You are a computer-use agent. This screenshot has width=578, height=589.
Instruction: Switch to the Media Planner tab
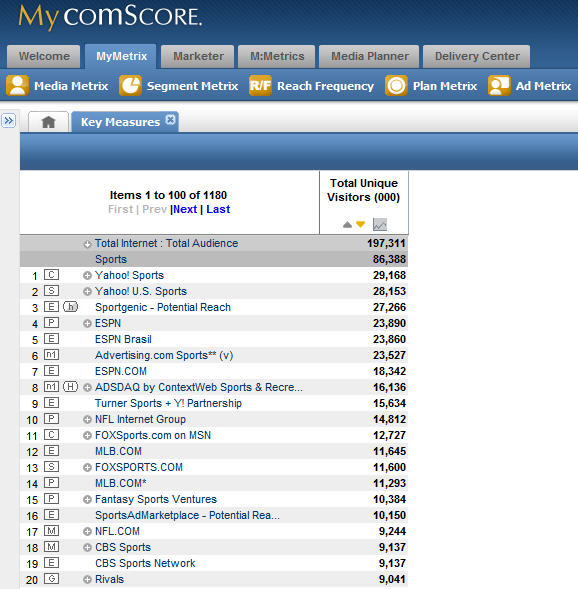coord(369,56)
